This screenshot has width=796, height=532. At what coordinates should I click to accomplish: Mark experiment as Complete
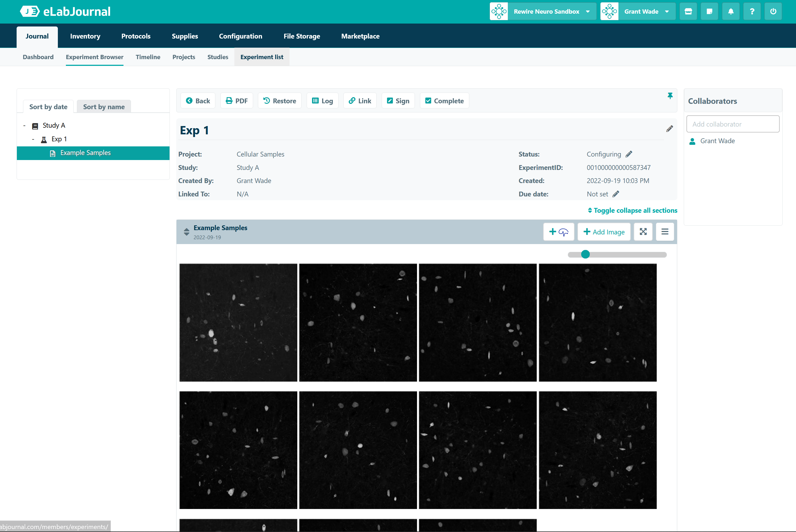click(x=445, y=101)
